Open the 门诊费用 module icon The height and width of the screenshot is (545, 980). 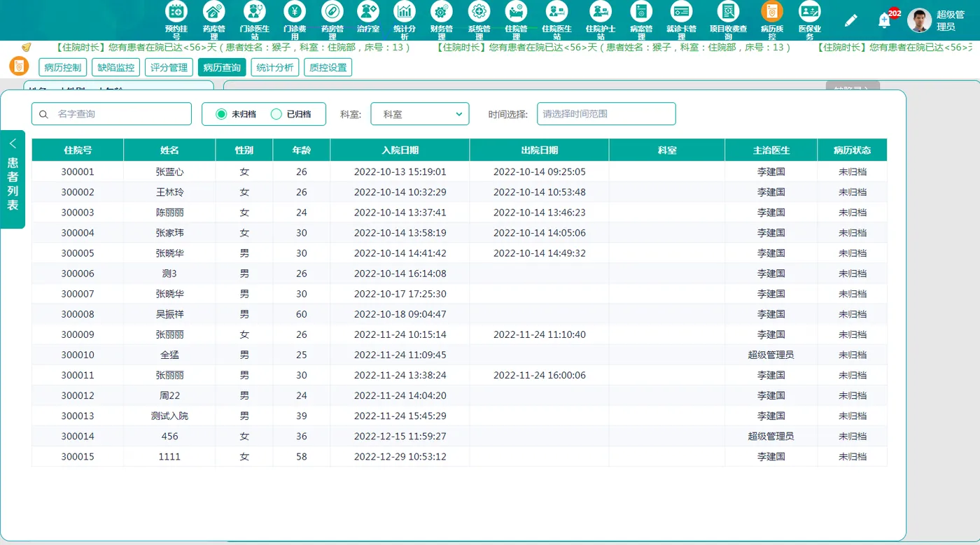pos(295,11)
